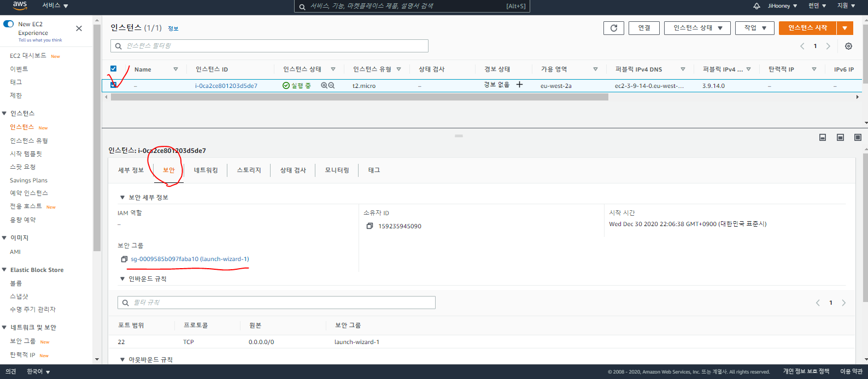Focus the 필터 규칙 filter field
This screenshot has height=379, width=868.
277,303
